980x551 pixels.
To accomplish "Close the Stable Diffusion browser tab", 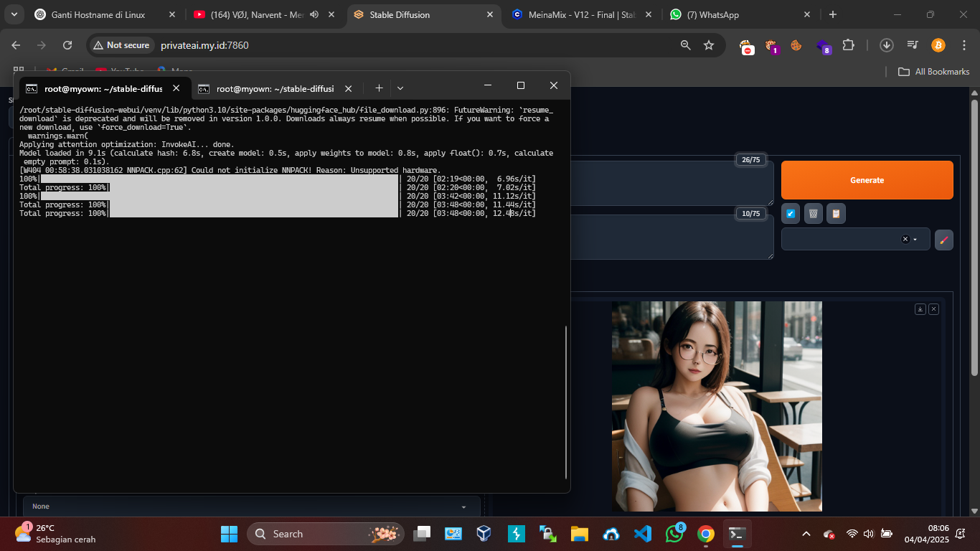I will click(490, 14).
